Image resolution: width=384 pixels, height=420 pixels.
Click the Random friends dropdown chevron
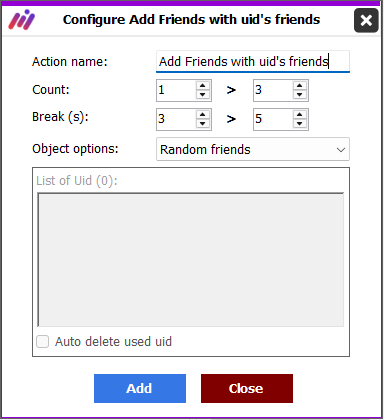tap(340, 150)
